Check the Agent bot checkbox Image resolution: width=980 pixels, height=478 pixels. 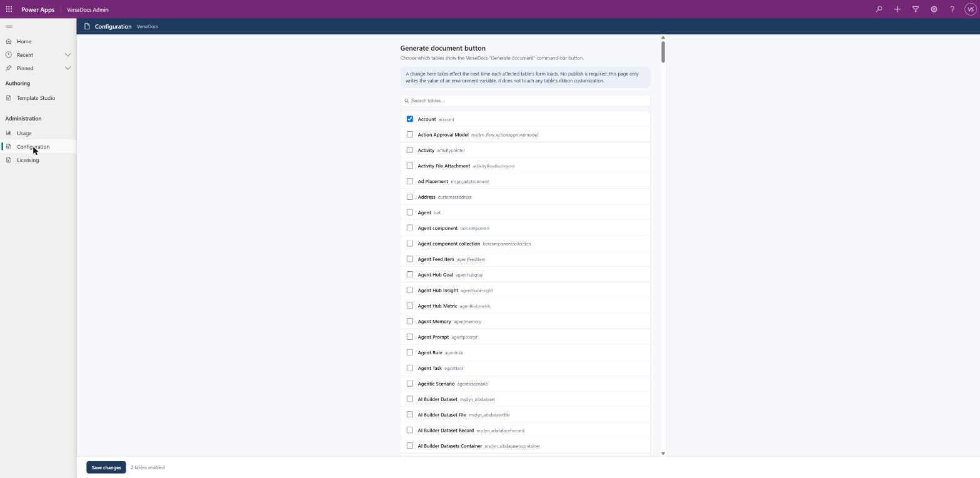pos(410,212)
